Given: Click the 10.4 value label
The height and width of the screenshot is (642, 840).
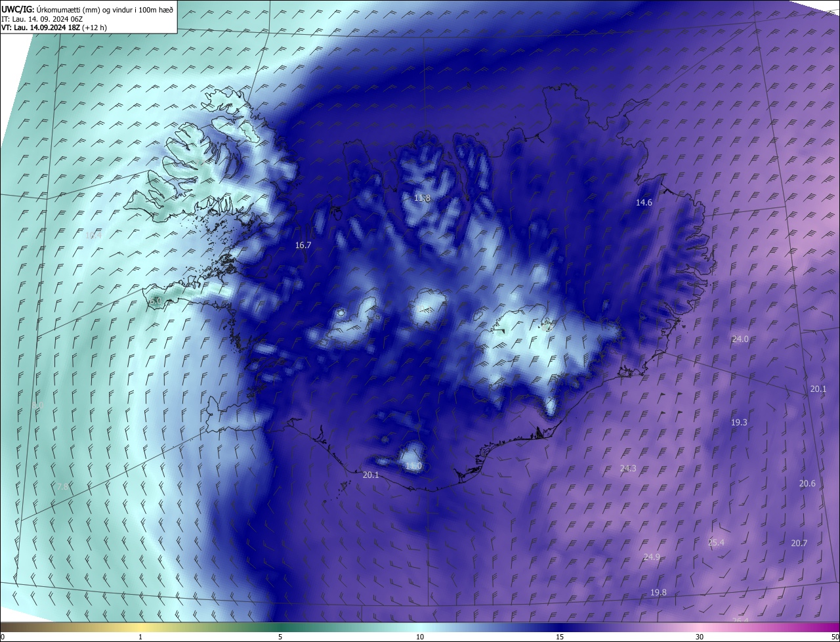Looking at the screenshot, I should tap(93, 235).
